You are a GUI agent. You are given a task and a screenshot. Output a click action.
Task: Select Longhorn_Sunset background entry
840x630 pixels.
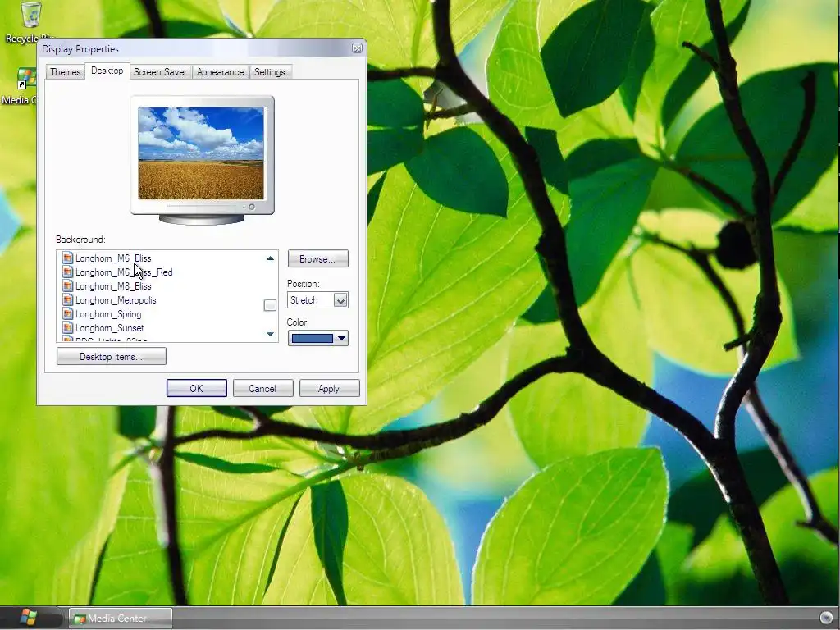[x=109, y=328]
